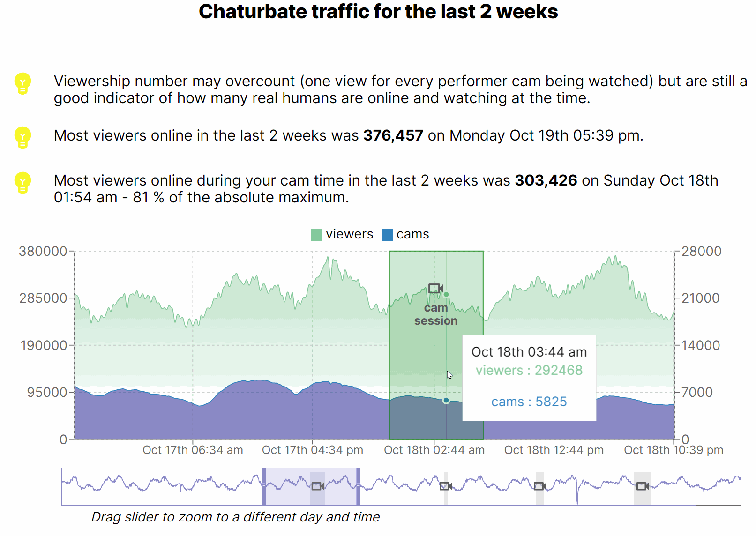Viewport: 756px width, 536px height.
Task: Click the camera icon inside the highlighted slider window
Action: point(318,486)
